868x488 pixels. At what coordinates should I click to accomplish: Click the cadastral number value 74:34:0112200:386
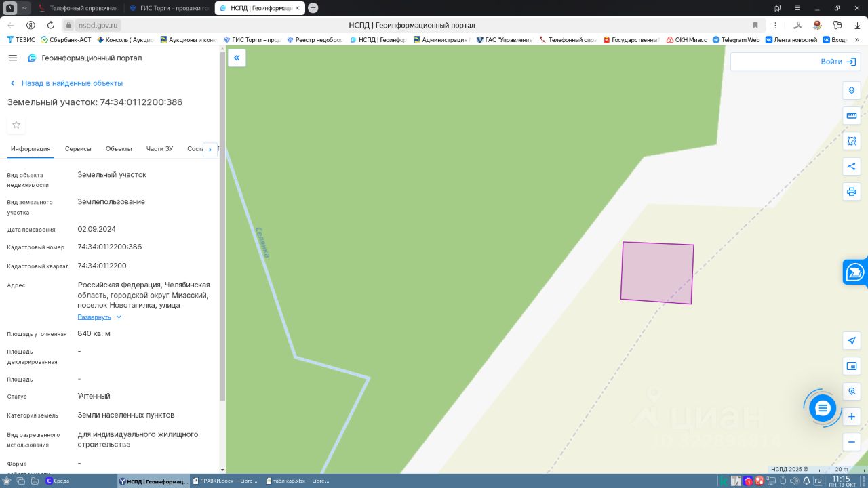coord(110,247)
